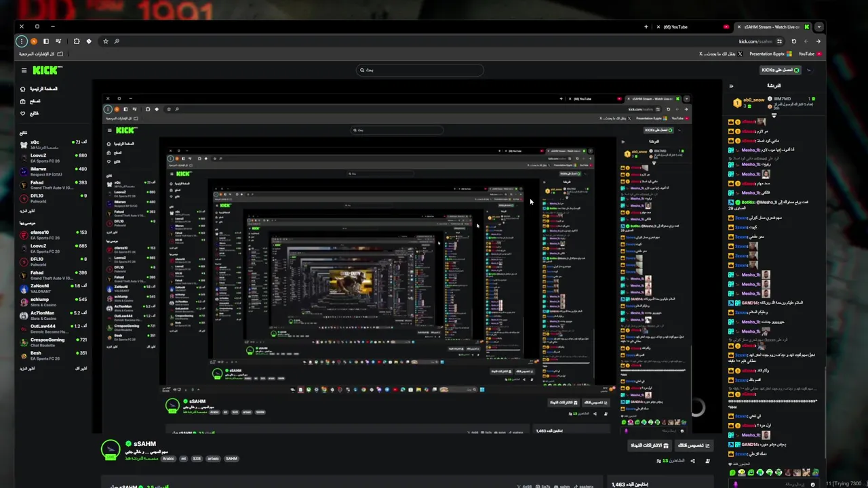Expand the chat leaderboard with the down arrow
This screenshot has height=488, width=868.
pos(774,115)
